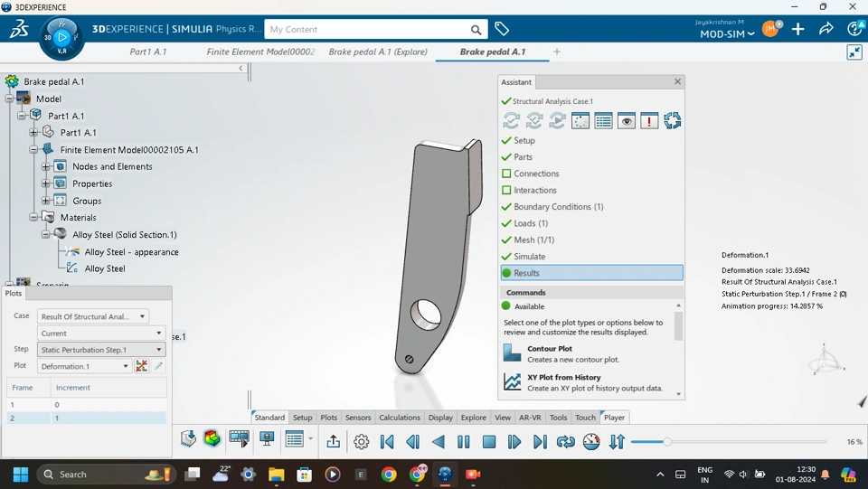Open the Plot dropdown Deformation.1
The height and width of the screenshot is (489, 868).
point(85,366)
